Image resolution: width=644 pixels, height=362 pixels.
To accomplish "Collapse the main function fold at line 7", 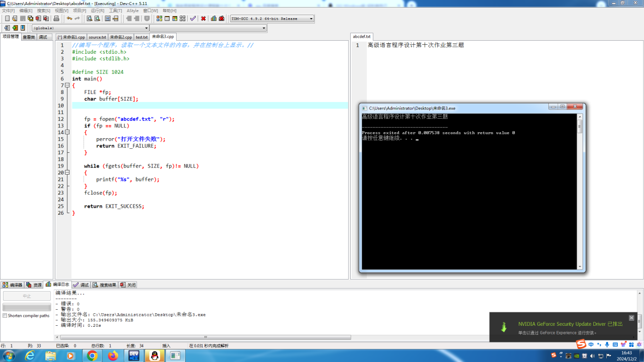I will pos(67,85).
